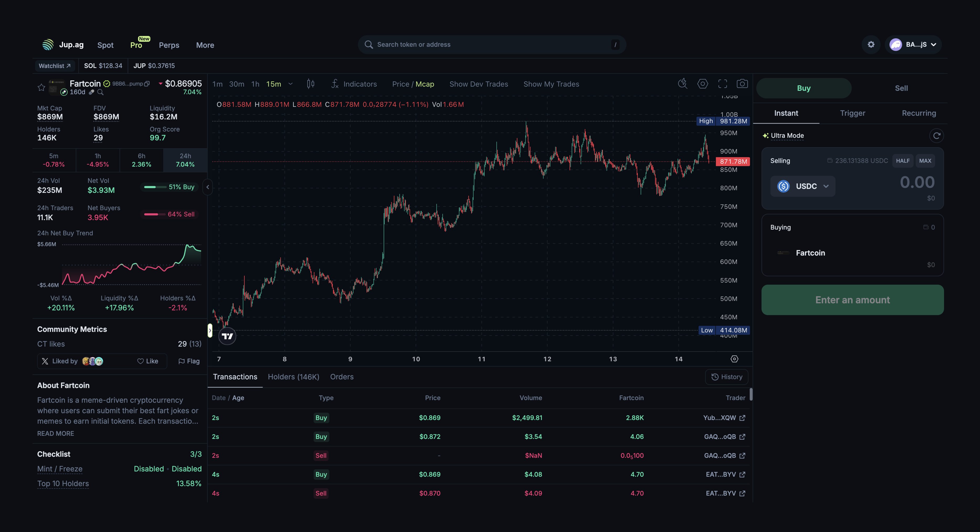Click READ MORE under About Fartcoin
980x532 pixels.
56,433
